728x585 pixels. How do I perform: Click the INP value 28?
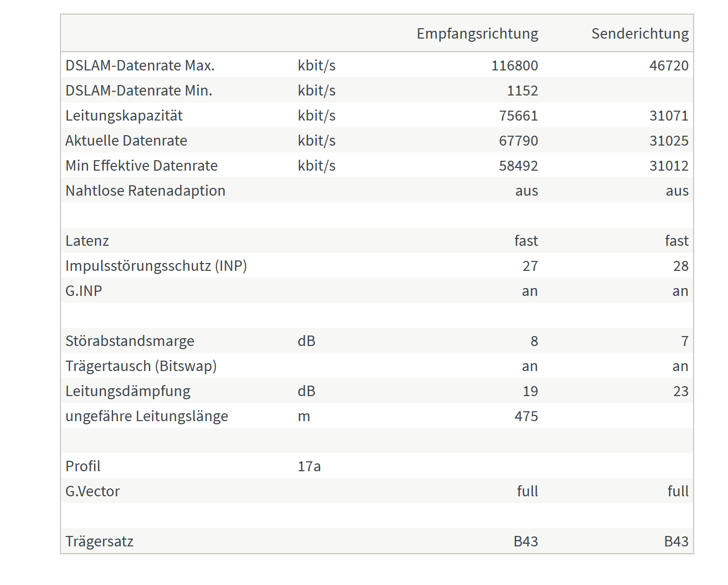(681, 266)
